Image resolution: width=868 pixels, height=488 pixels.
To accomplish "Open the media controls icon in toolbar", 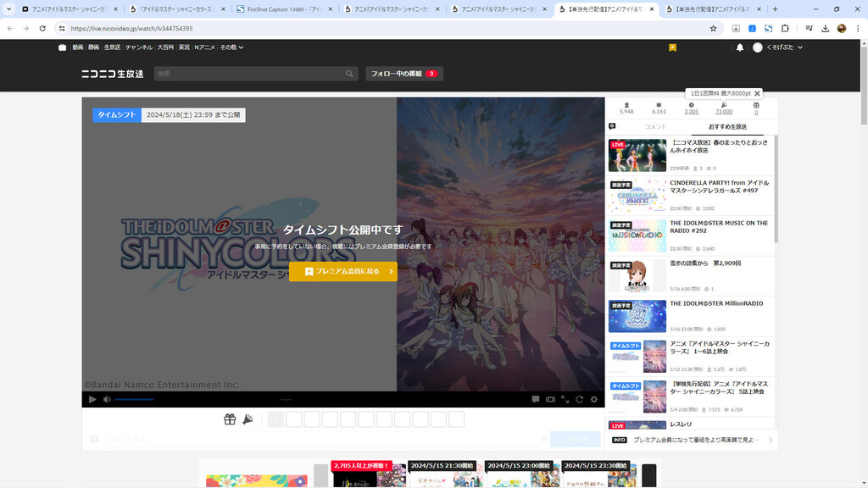I will click(810, 28).
